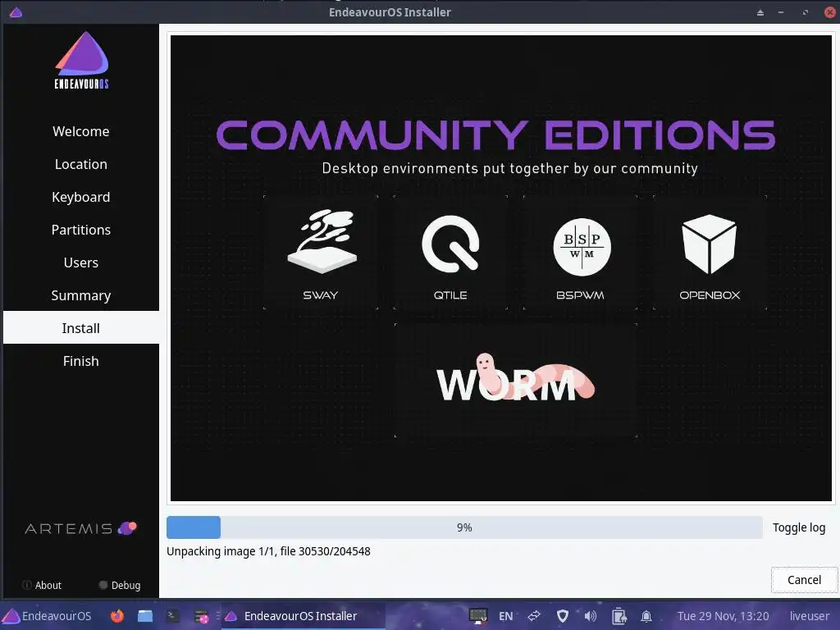The image size is (840, 630).
Task: Go to the Users step
Action: (81, 262)
